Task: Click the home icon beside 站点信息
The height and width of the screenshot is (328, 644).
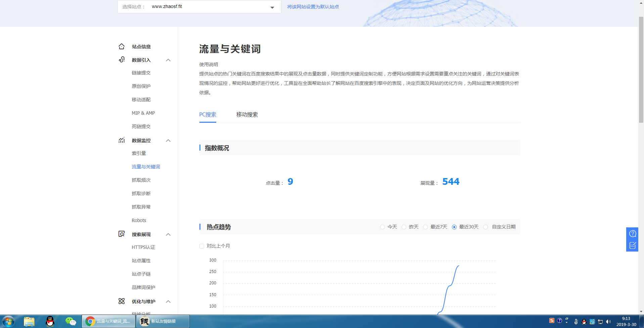Action: [x=122, y=47]
